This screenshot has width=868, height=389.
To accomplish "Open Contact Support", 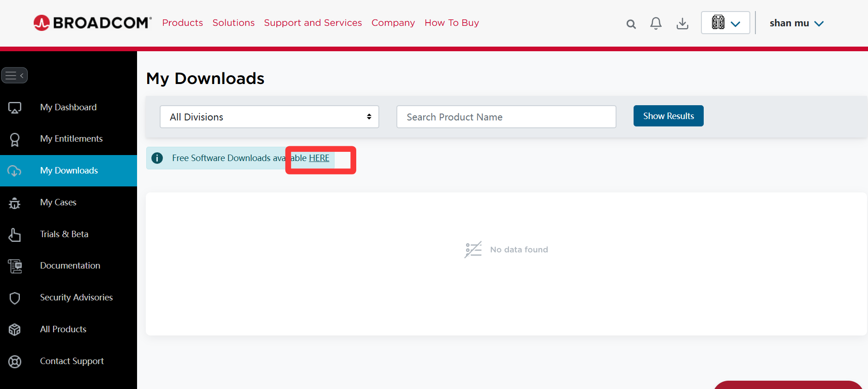I will point(68,361).
